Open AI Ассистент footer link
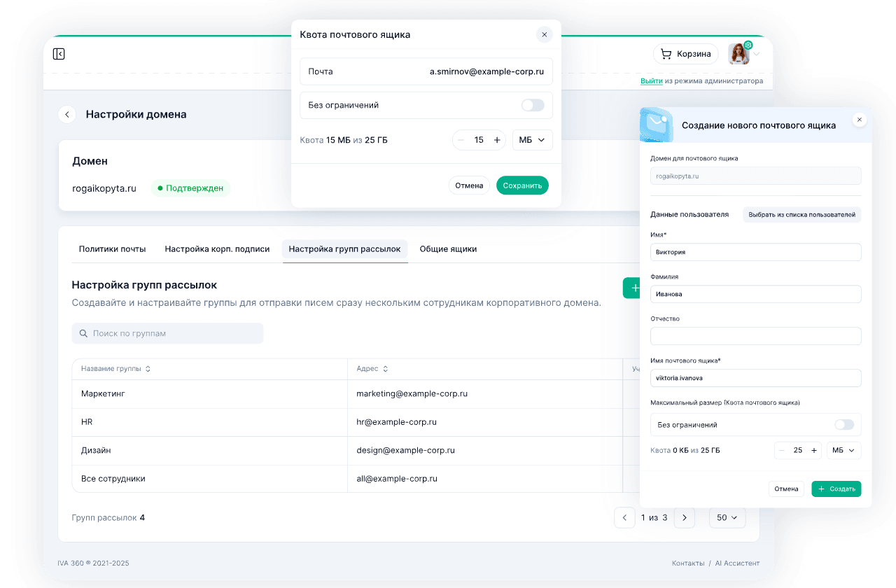 click(737, 563)
